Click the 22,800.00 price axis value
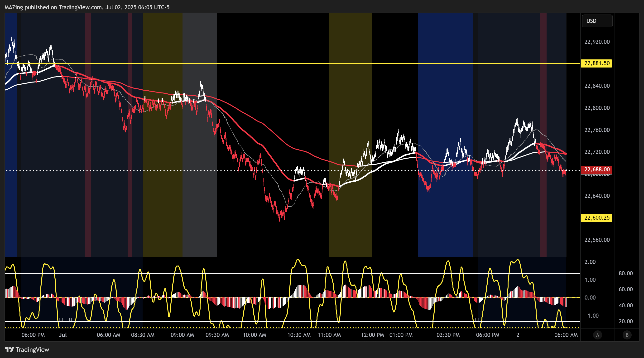This screenshot has width=644, height=358. tap(597, 108)
